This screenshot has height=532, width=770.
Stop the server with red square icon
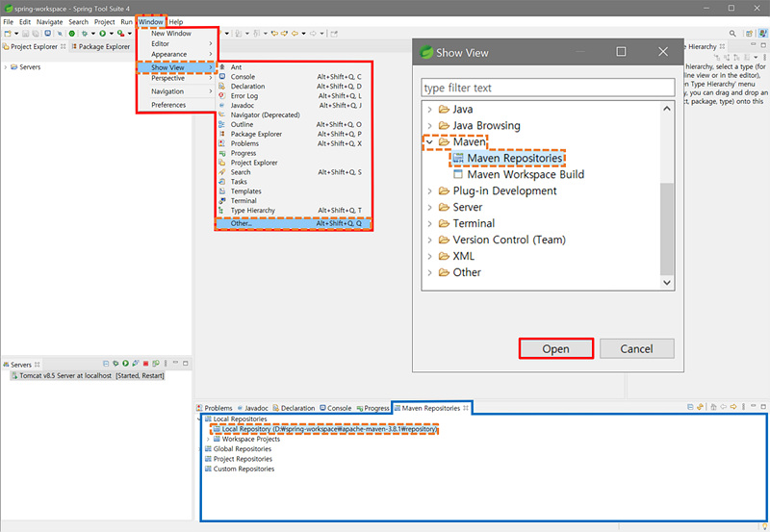pos(146,364)
